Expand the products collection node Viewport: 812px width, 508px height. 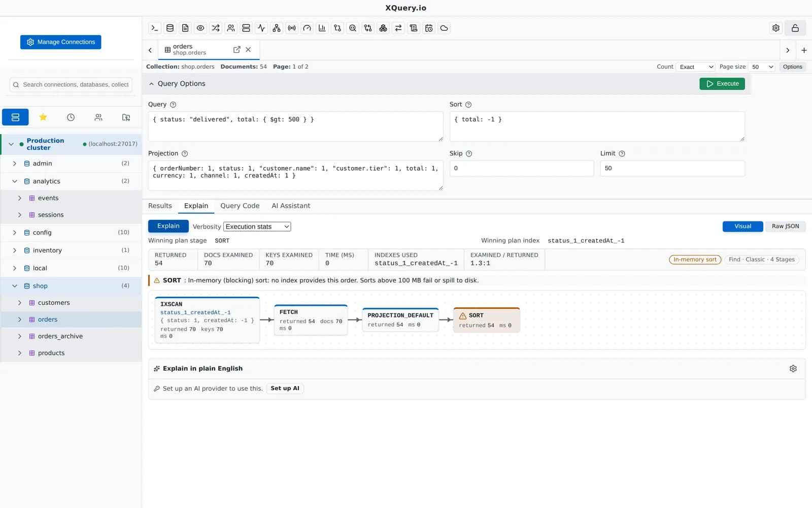(x=20, y=353)
